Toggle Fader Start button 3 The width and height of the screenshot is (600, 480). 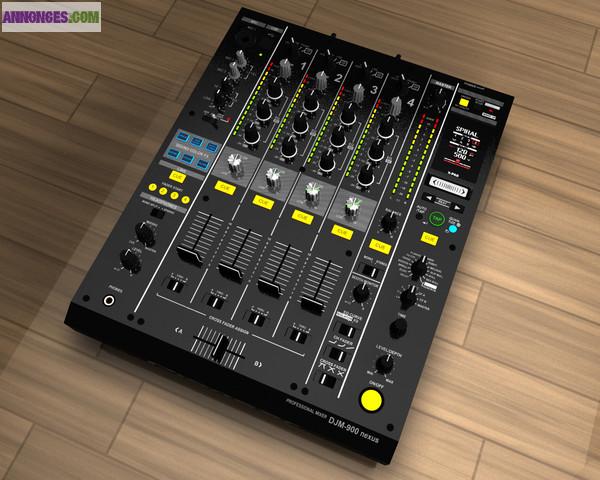click(174, 195)
